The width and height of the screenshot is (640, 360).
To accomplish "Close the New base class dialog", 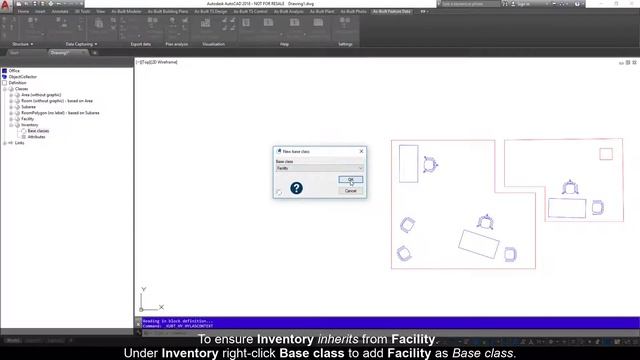I will [361, 151].
